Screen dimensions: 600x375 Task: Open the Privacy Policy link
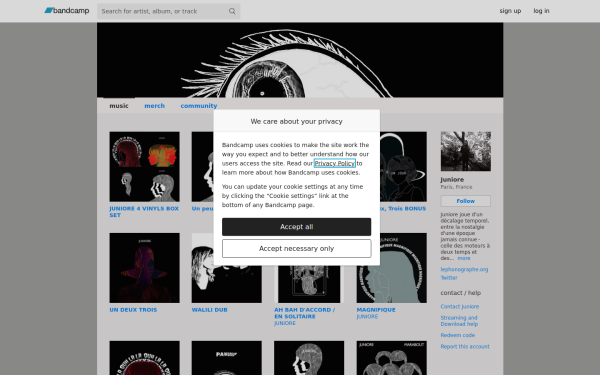[x=334, y=163]
